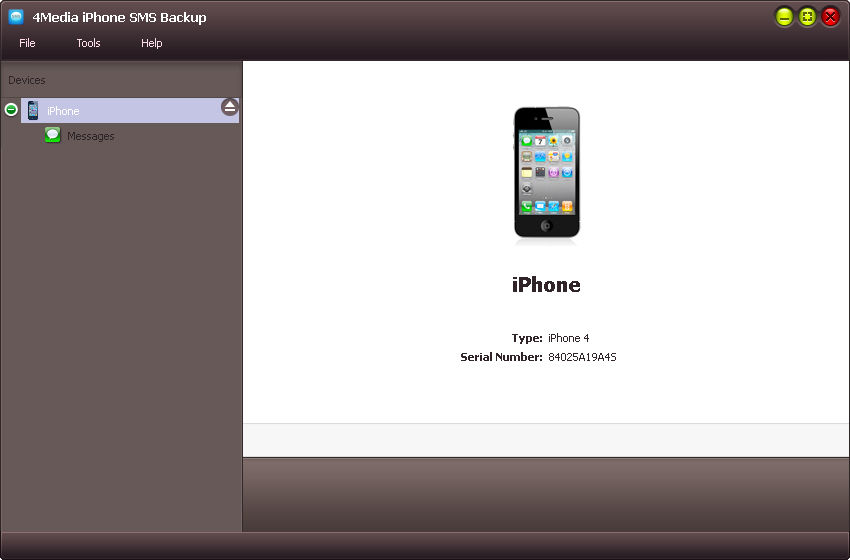
Task: Click the app logo in title bar
Action: [16, 17]
